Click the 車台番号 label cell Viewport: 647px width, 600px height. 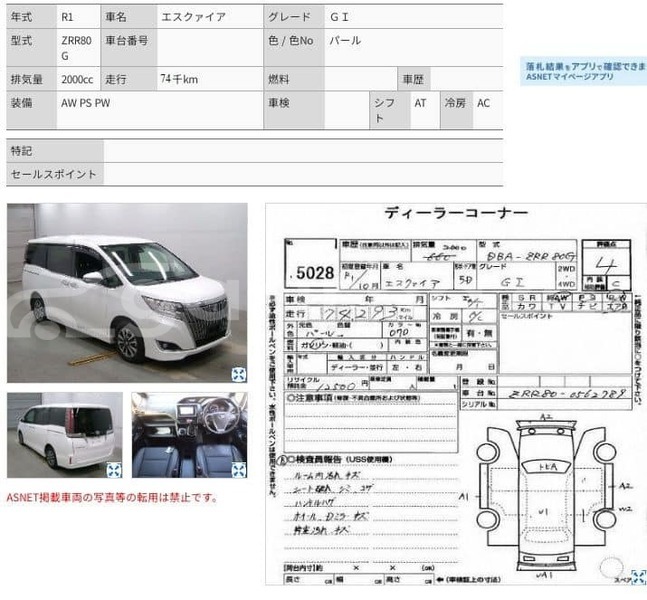click(128, 47)
